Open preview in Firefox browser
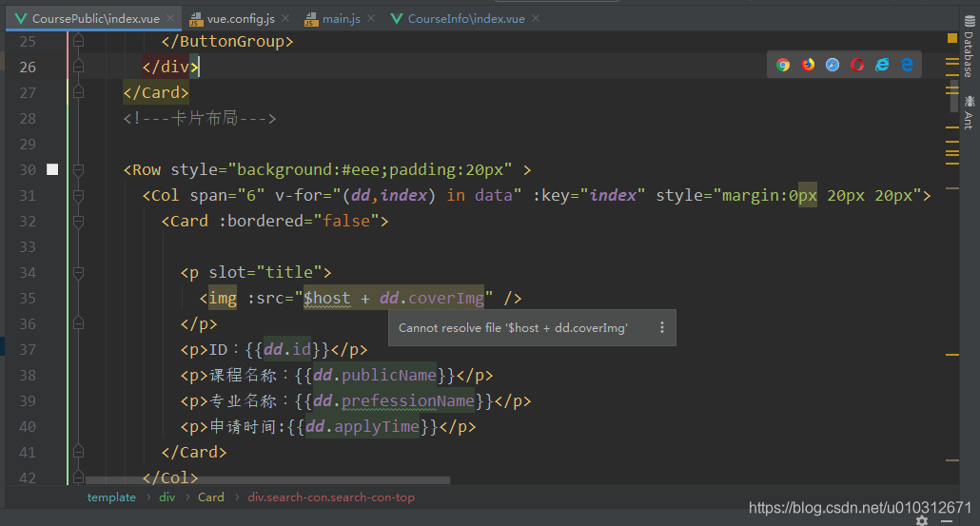 [x=808, y=65]
